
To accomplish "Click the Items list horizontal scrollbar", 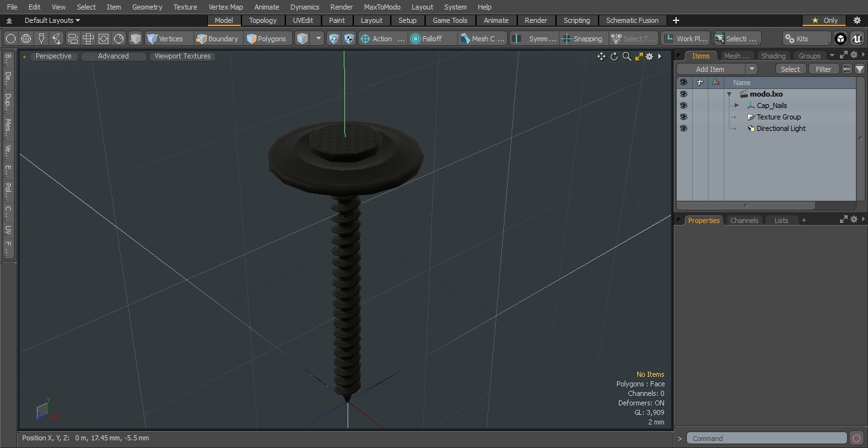I will (746, 206).
